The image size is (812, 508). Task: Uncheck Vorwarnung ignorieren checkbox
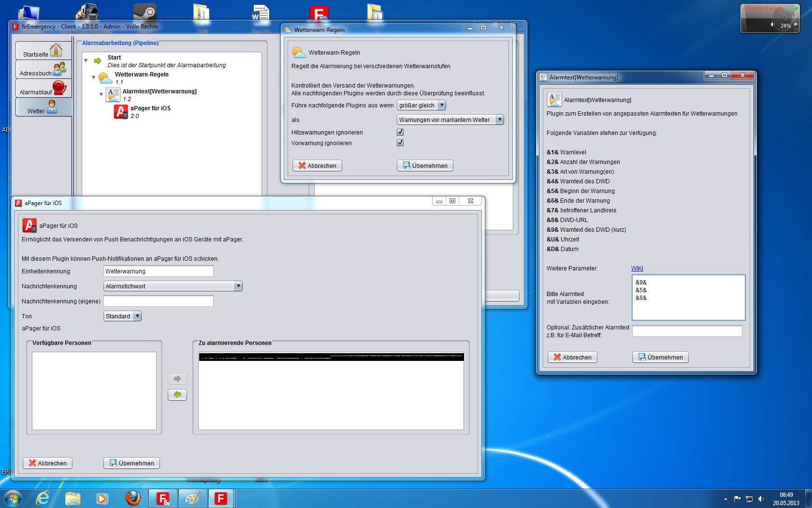coord(400,143)
